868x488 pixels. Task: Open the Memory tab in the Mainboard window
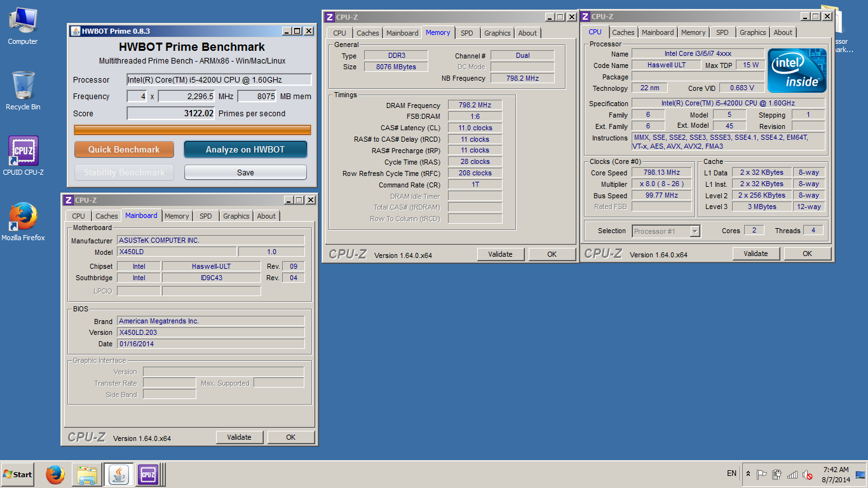point(177,216)
